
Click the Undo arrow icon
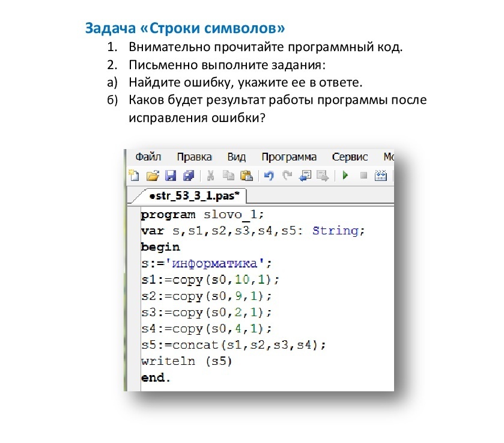point(269,176)
